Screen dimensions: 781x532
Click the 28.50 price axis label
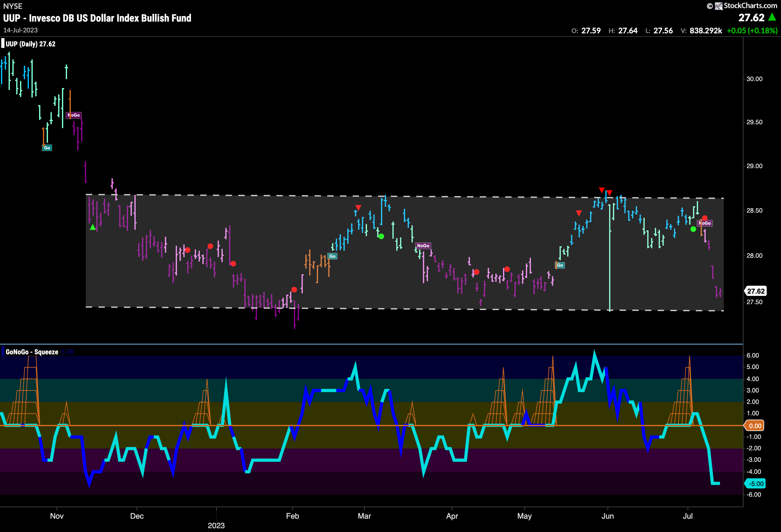[754, 211]
